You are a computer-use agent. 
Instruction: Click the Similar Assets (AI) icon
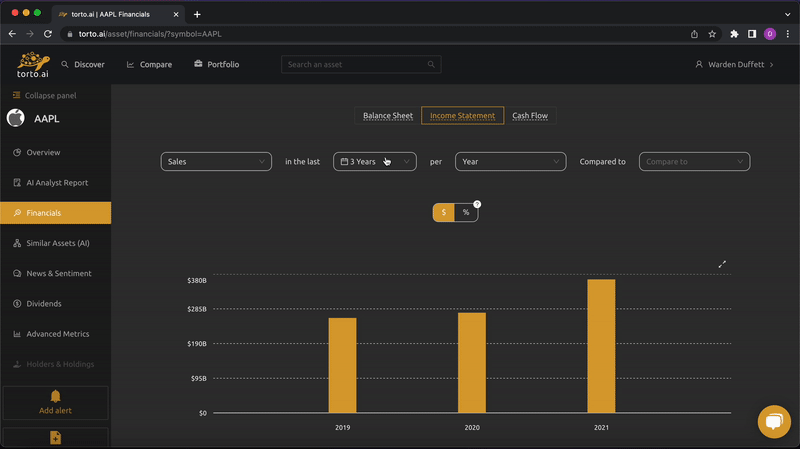point(17,243)
